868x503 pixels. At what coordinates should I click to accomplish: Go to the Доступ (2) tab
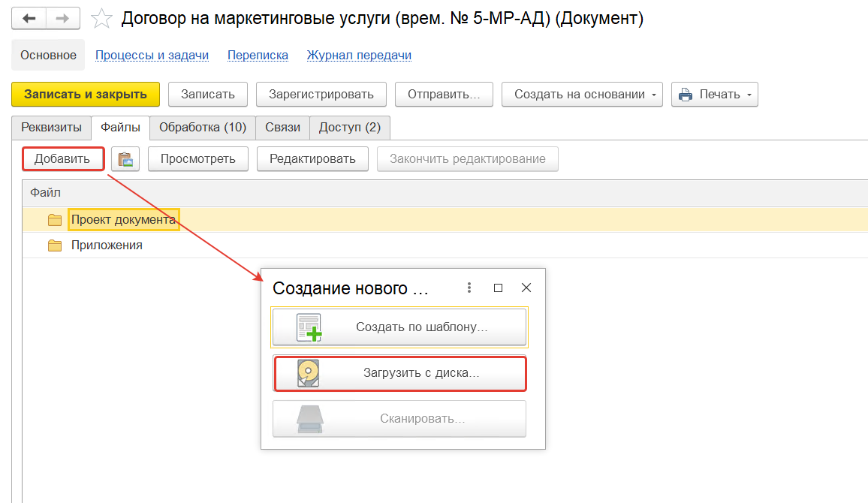349,128
